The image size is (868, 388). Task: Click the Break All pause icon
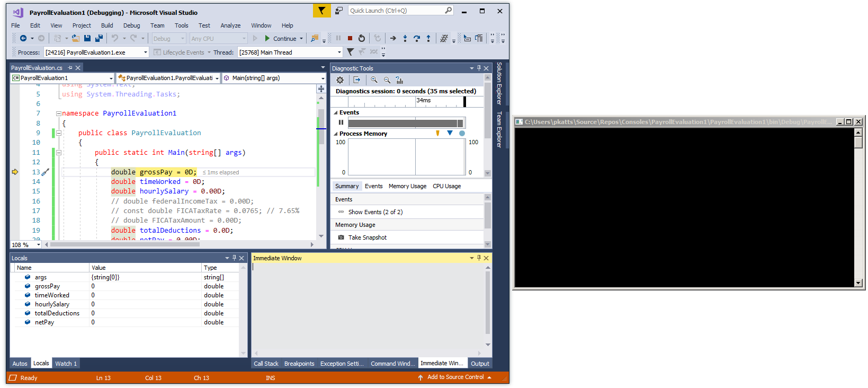(x=338, y=38)
